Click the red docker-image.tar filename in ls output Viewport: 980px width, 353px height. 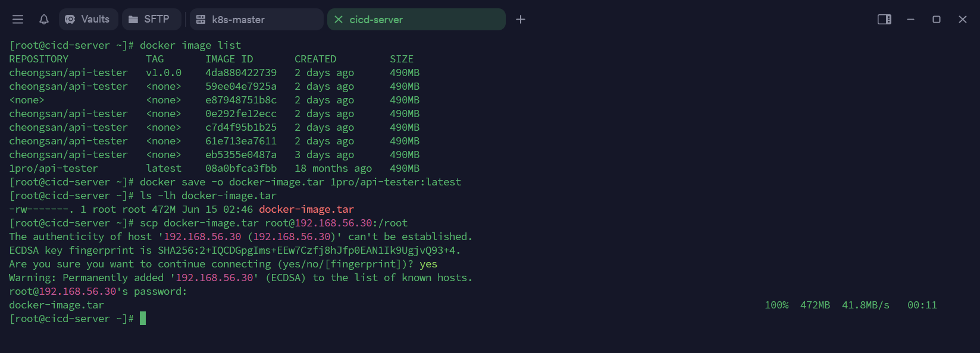pos(306,209)
